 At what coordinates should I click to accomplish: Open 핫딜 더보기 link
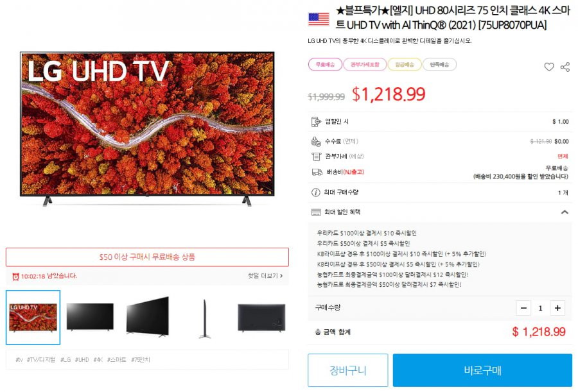click(265, 276)
